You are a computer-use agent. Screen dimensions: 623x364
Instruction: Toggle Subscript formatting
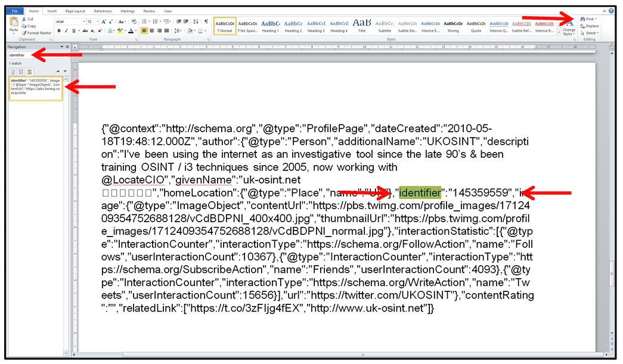point(92,31)
